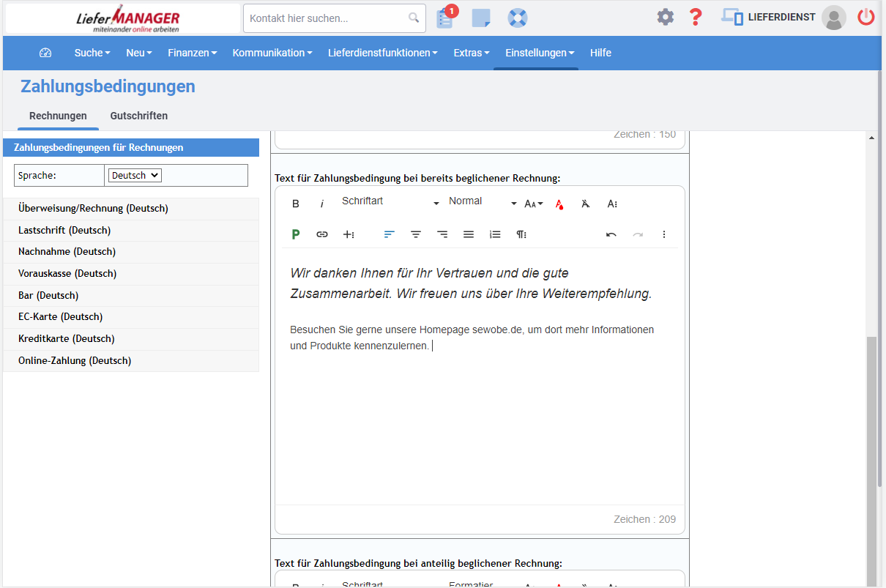The image size is (886, 588).
Task: Open the text color picker
Action: tap(559, 204)
